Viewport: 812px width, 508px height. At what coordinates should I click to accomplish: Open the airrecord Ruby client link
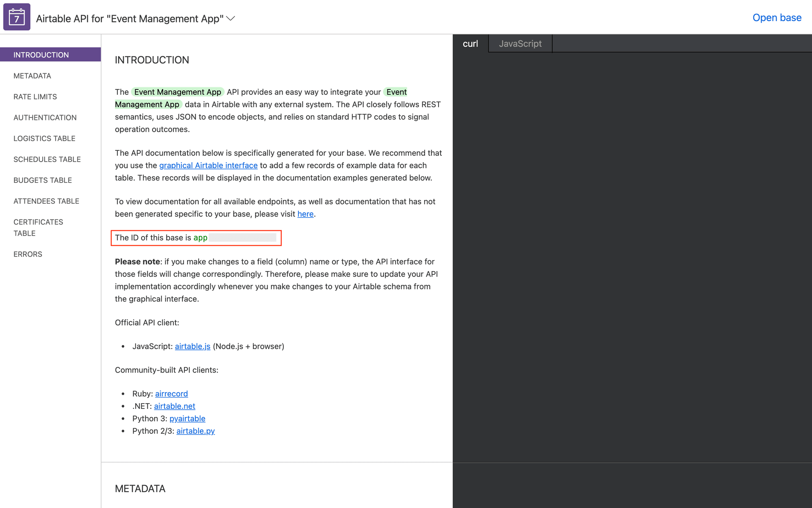(x=171, y=393)
